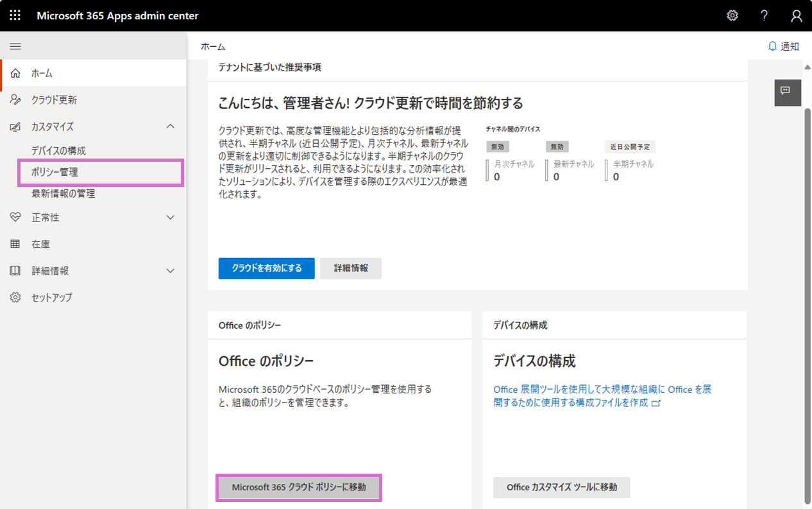
Task: Click the help question mark icon
Action: tap(765, 15)
